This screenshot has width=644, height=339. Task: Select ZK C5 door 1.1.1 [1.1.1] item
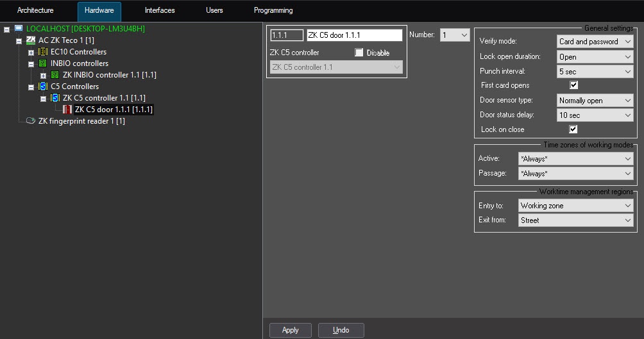114,109
